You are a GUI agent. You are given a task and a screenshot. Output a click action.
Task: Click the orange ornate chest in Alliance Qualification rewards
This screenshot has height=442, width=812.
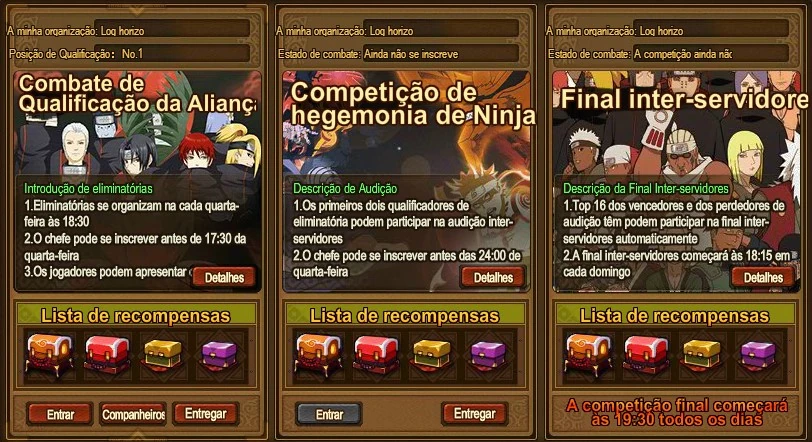(49, 355)
